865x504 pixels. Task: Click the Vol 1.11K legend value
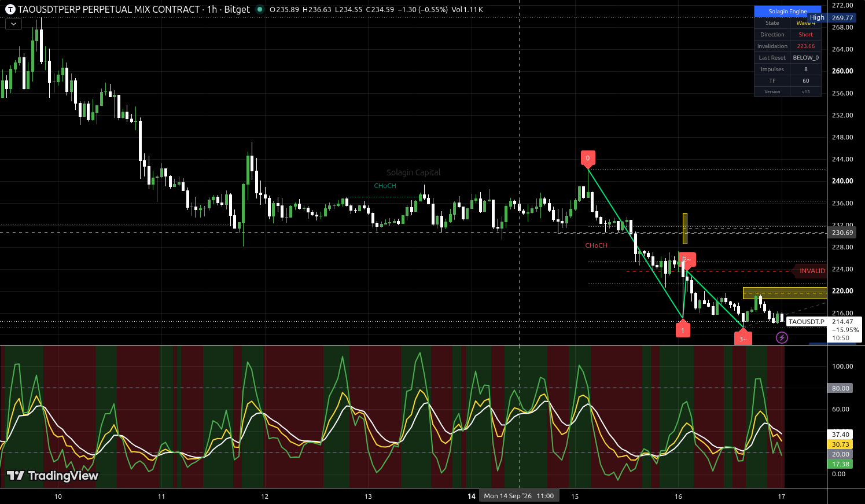coord(467,9)
